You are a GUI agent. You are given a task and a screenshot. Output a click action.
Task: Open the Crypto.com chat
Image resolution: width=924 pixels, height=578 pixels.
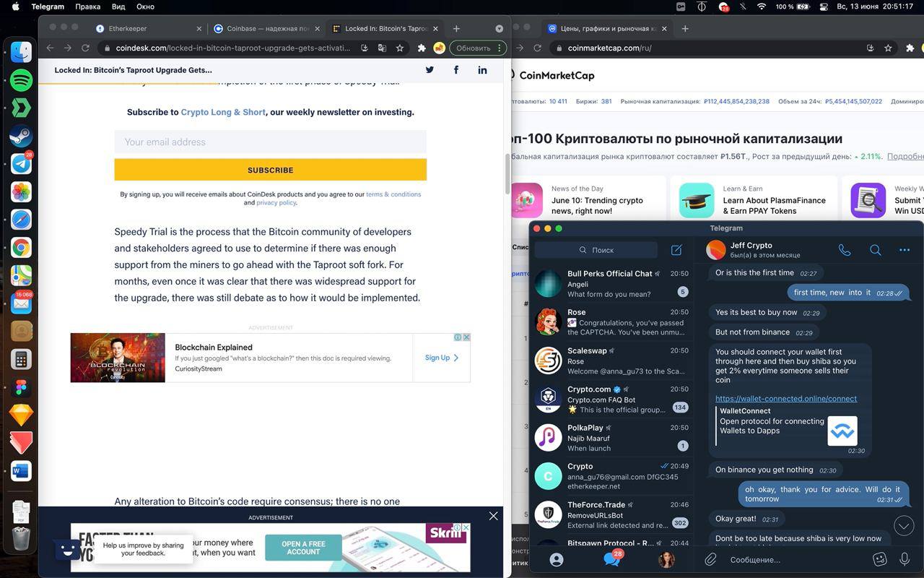point(611,399)
